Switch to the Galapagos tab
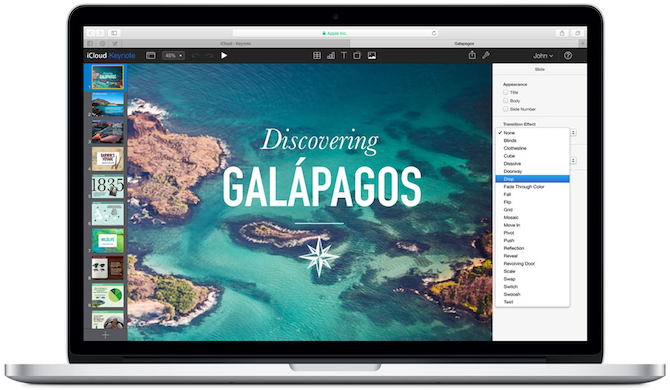670x390 pixels. (464, 43)
